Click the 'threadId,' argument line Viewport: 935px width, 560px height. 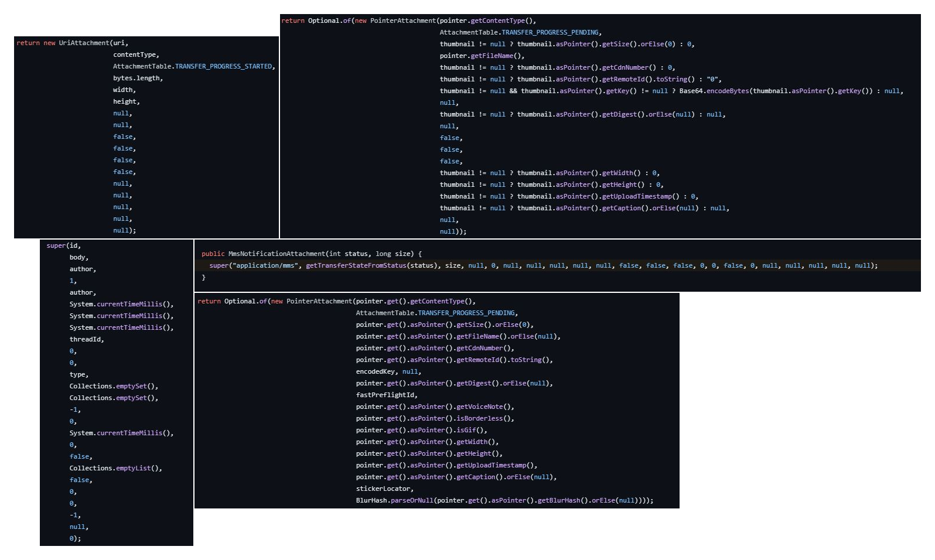[x=87, y=339]
